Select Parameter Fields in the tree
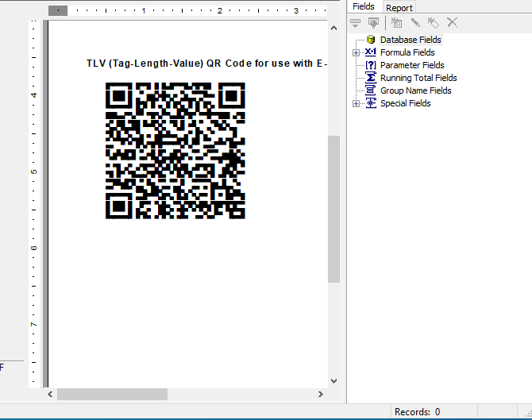This screenshot has width=532, height=420. [x=412, y=65]
